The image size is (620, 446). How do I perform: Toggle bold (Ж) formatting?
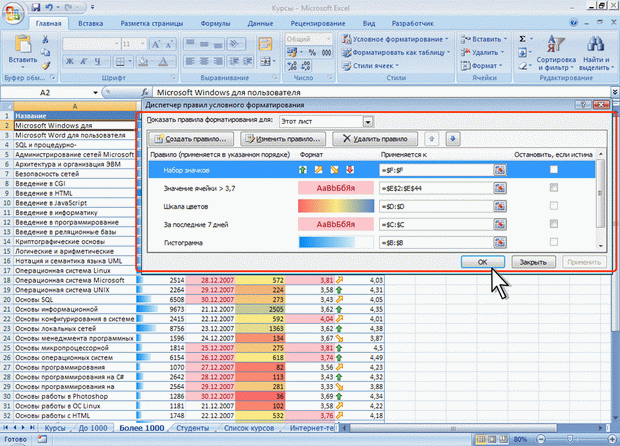(70, 61)
